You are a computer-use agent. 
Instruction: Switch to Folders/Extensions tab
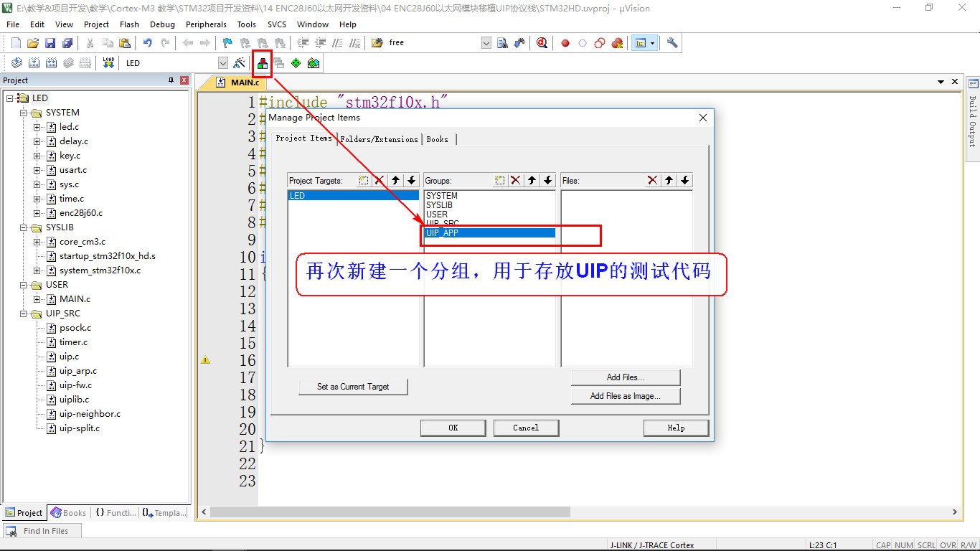pos(379,139)
